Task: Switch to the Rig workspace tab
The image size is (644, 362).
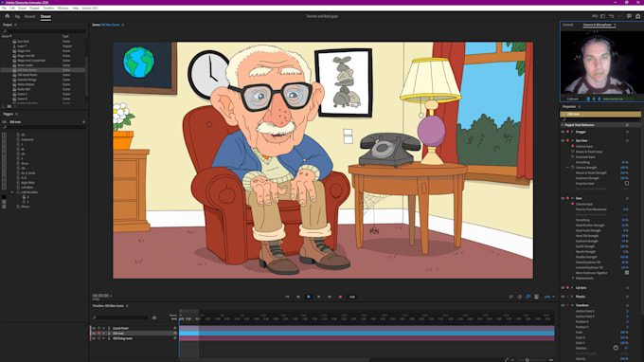Action: (17, 16)
